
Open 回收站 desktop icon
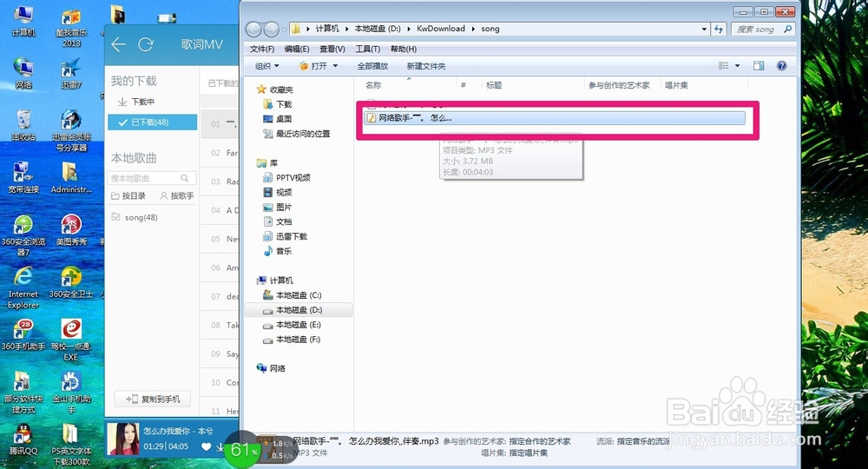(23, 125)
